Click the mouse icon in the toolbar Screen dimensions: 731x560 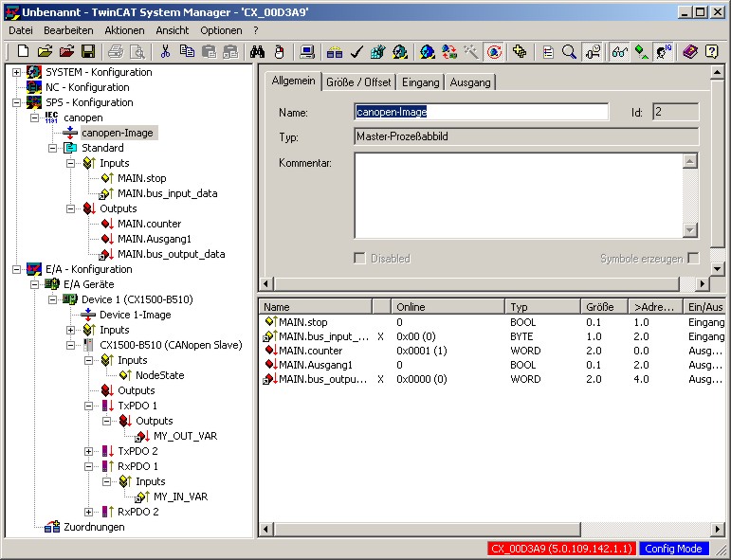(280, 51)
